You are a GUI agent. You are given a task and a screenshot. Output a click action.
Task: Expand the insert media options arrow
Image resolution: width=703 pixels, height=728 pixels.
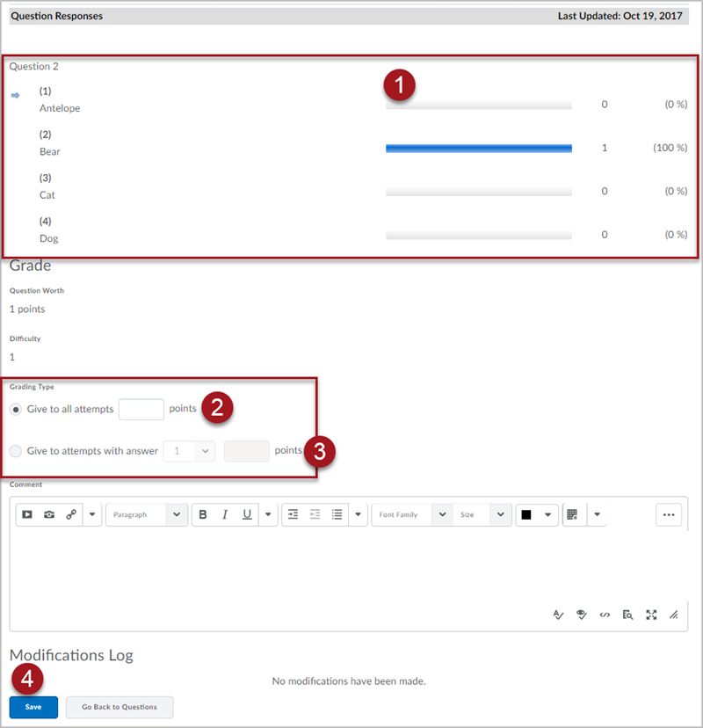click(92, 514)
